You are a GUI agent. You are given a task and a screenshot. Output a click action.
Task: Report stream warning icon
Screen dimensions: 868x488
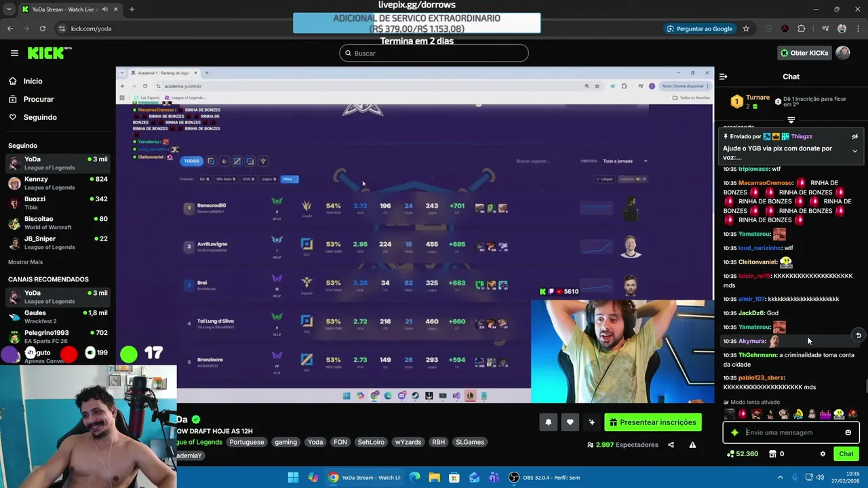(x=692, y=445)
